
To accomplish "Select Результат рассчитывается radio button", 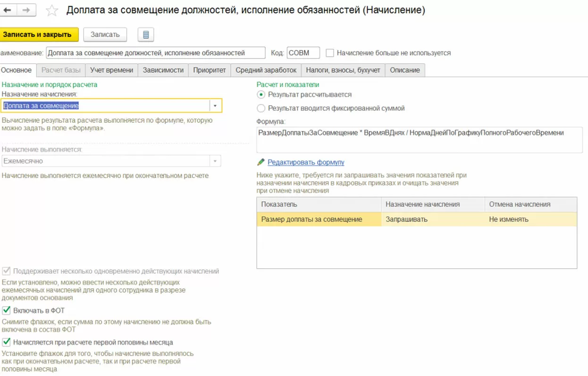I will pos(261,94).
